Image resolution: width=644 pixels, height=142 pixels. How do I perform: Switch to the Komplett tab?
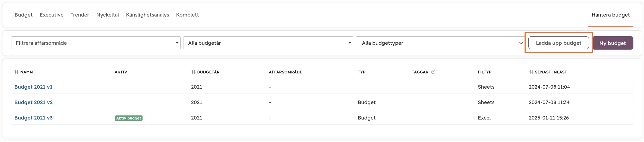187,15
